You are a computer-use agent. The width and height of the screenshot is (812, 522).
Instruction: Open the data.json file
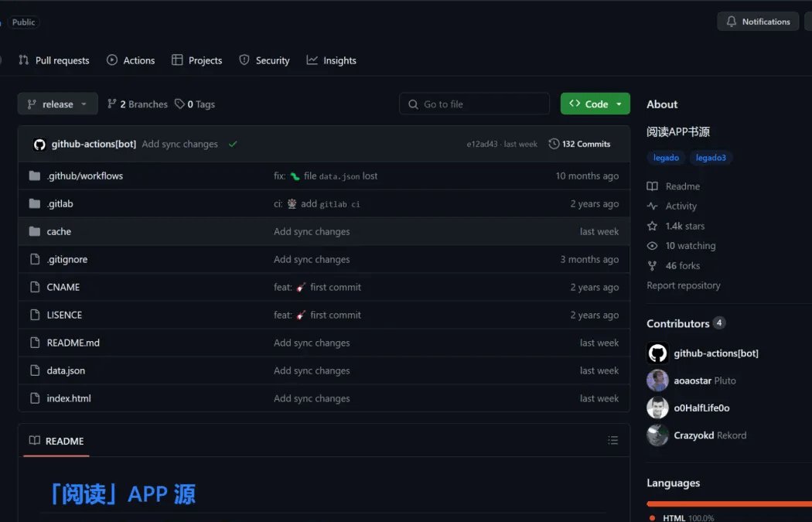(66, 370)
